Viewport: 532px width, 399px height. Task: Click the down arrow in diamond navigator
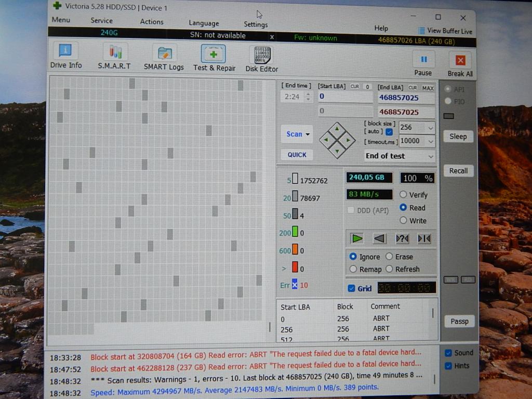337,151
